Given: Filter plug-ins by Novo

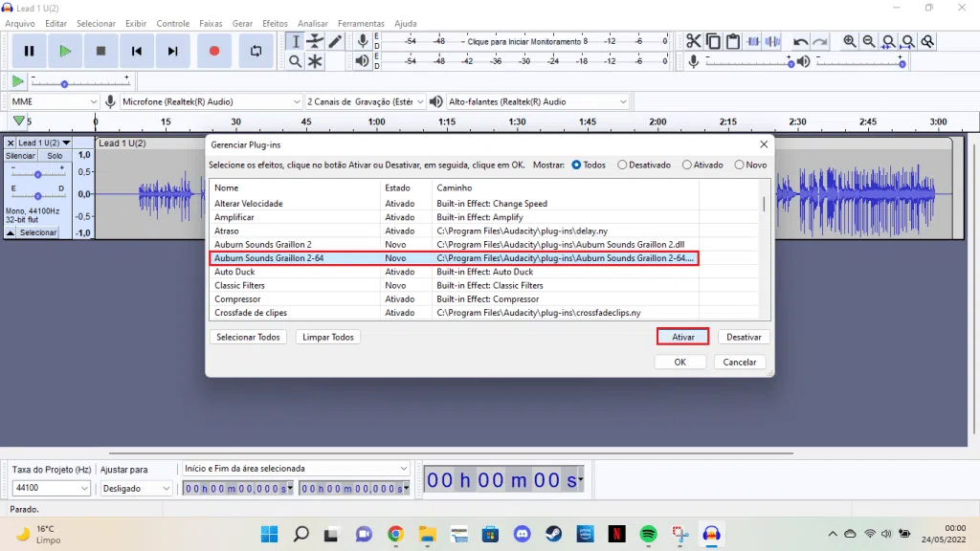Looking at the screenshot, I should [739, 165].
